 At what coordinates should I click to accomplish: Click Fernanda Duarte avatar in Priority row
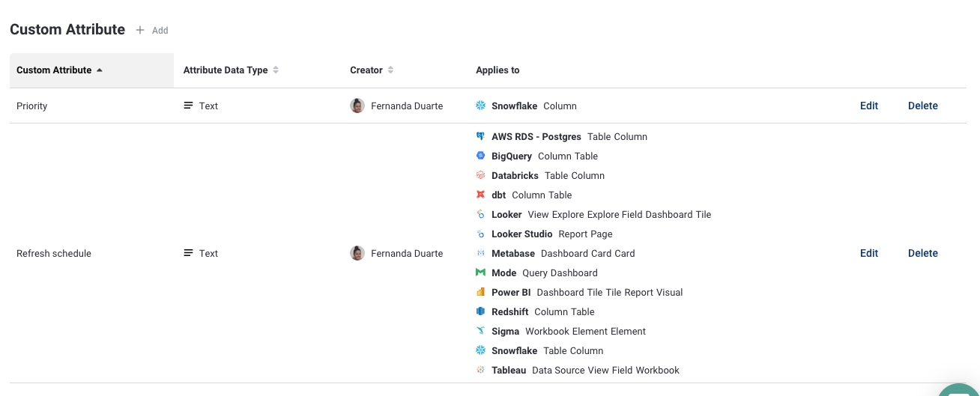tap(357, 106)
